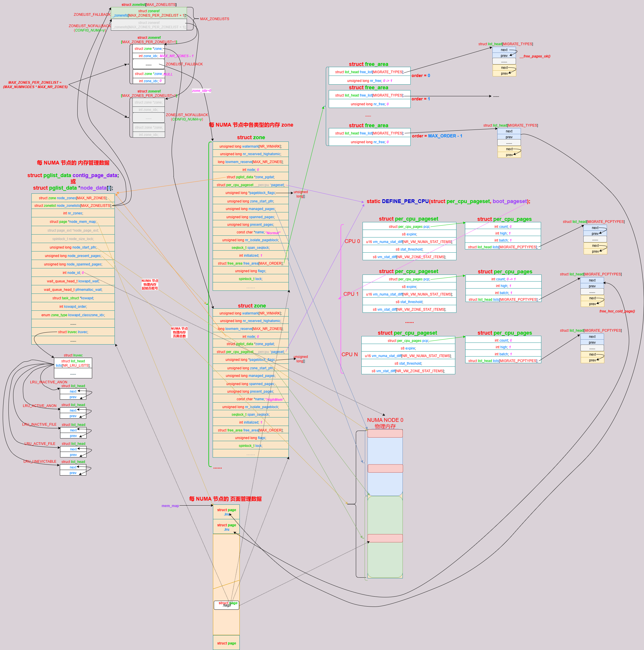
Task: Click the 'struct free_area free_area[MAX_ORDER]' field in top zone
Action: pyautogui.click(x=250, y=263)
